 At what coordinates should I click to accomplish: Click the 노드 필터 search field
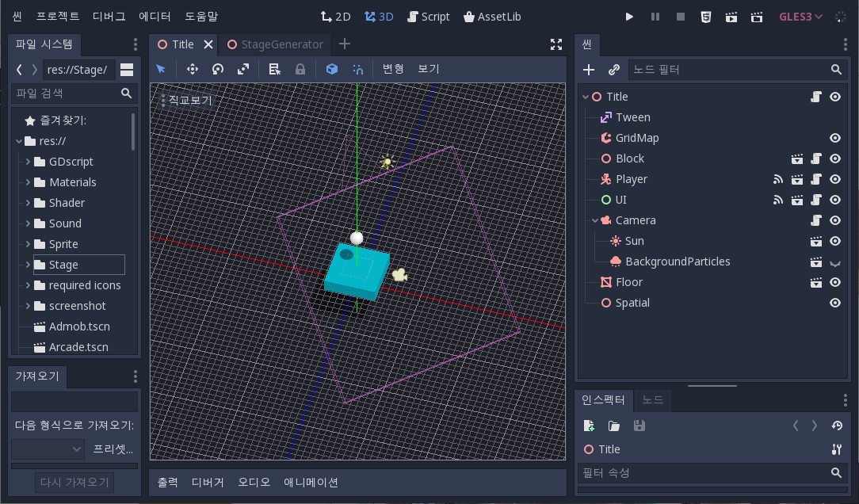pos(737,70)
